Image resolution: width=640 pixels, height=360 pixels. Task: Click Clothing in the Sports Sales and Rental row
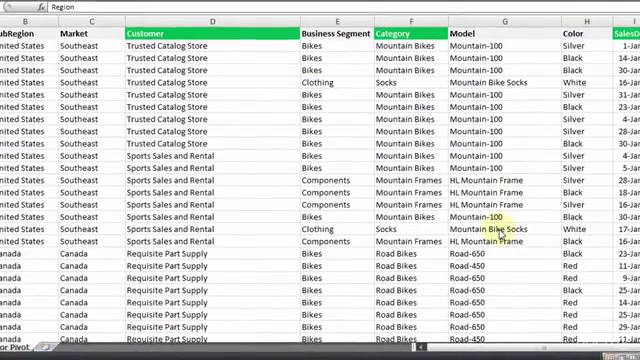point(318,229)
